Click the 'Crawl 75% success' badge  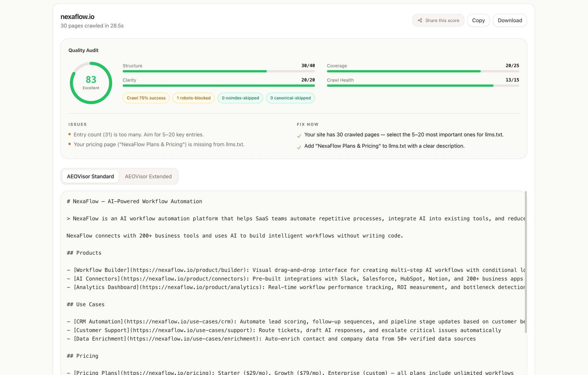point(146,98)
